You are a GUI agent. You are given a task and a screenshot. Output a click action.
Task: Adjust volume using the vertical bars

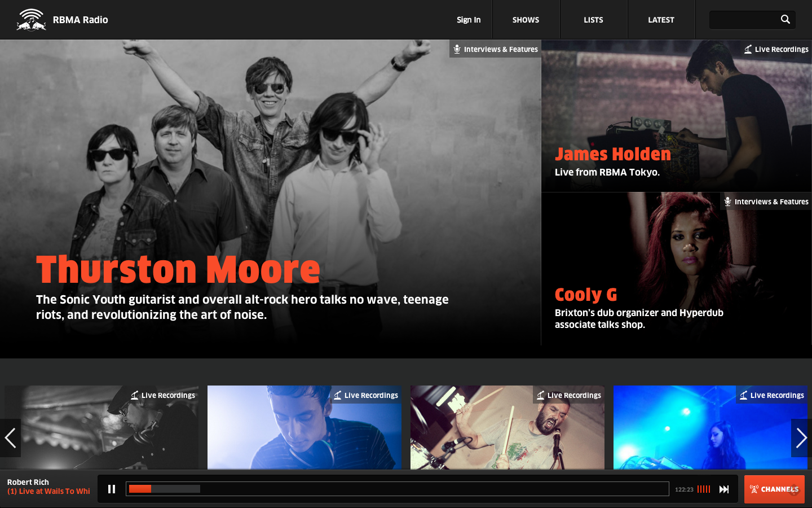(704, 489)
